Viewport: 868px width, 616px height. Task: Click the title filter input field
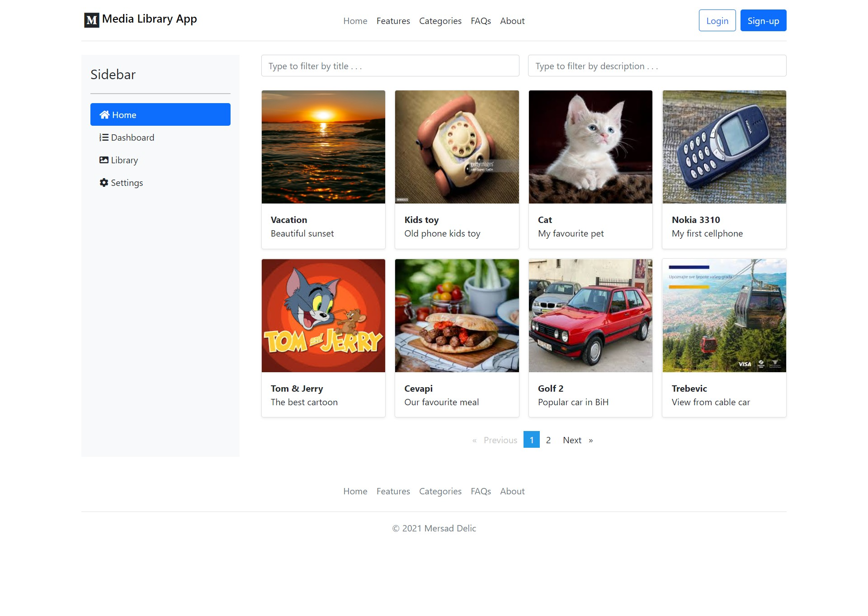click(x=390, y=66)
